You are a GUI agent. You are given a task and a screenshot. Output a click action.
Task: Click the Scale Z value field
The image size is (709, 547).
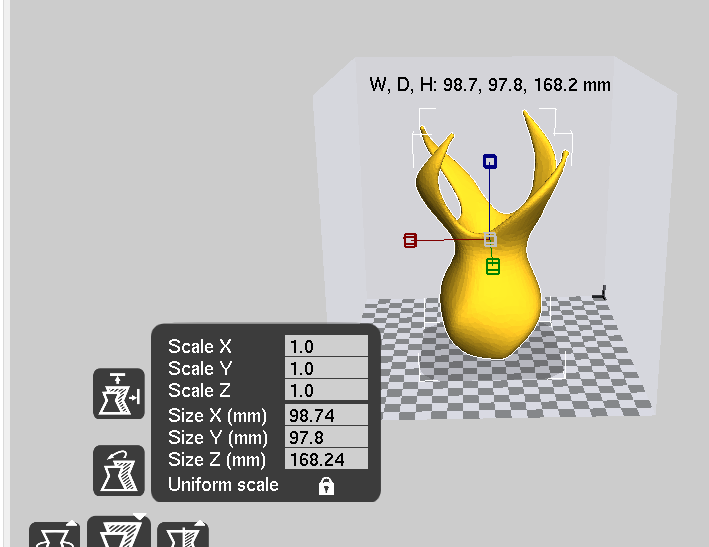click(326, 390)
